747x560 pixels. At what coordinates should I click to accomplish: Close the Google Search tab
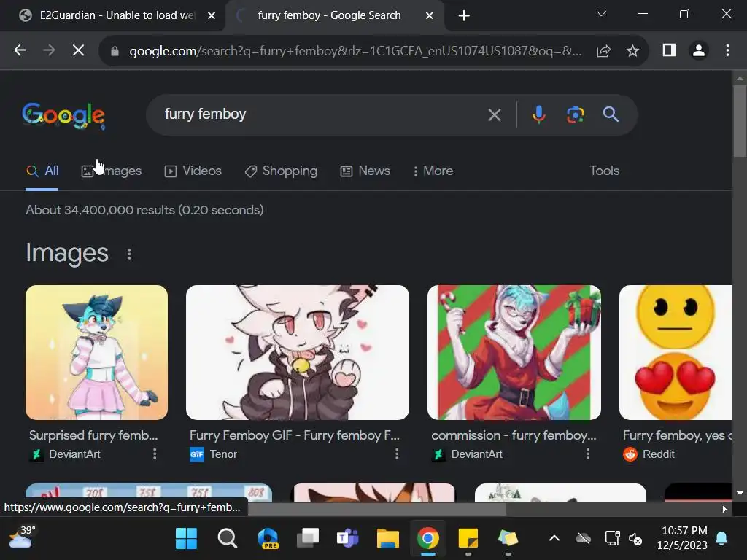click(x=429, y=16)
